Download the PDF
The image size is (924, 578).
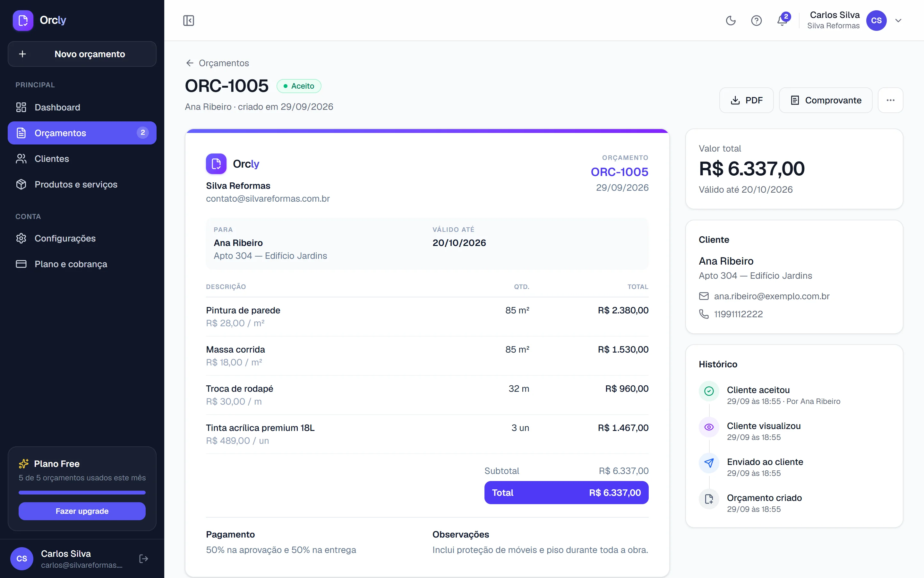click(x=747, y=100)
